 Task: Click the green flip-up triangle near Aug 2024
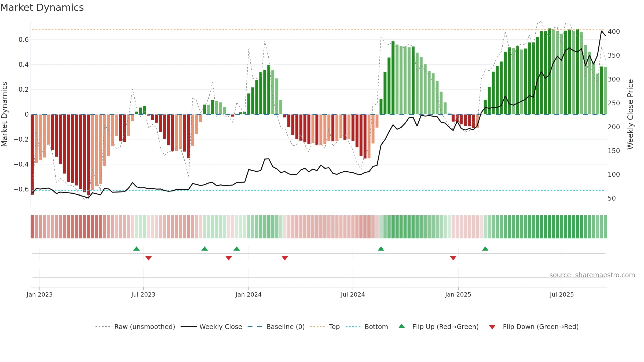[381, 249]
